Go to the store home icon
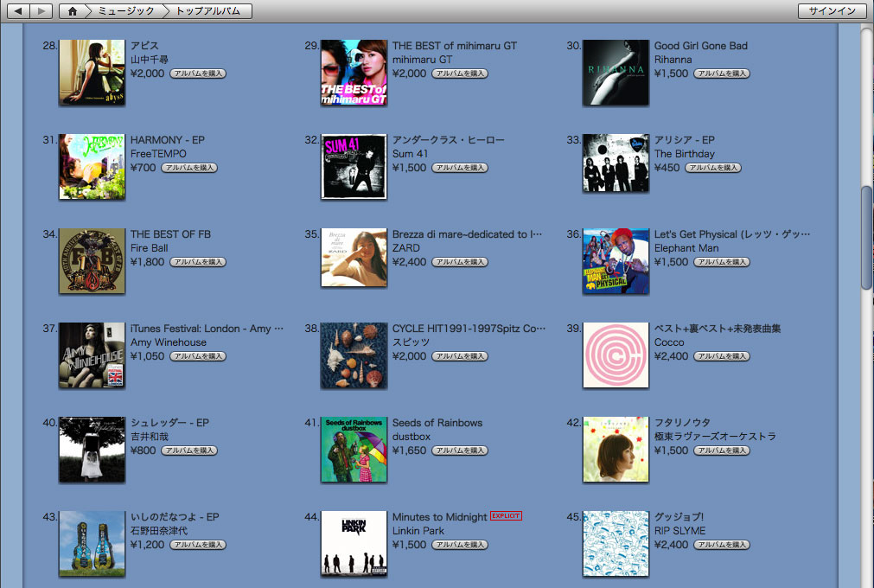Screen dimensions: 874x588 point(73,11)
